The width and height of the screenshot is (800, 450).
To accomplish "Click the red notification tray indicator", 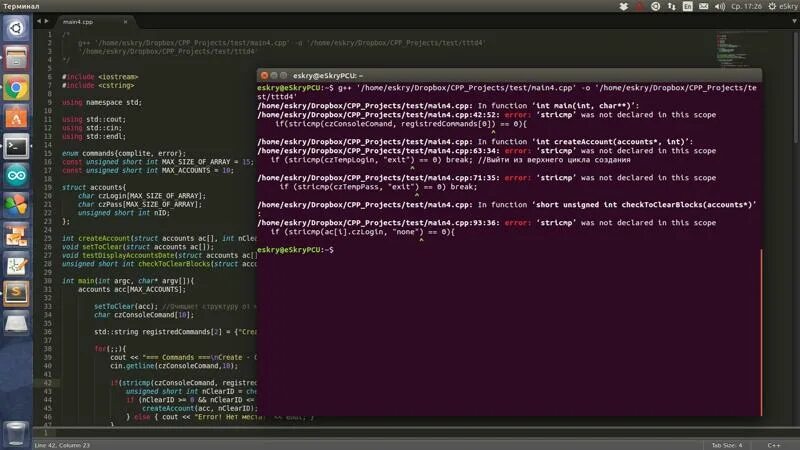I will click(x=639, y=6).
